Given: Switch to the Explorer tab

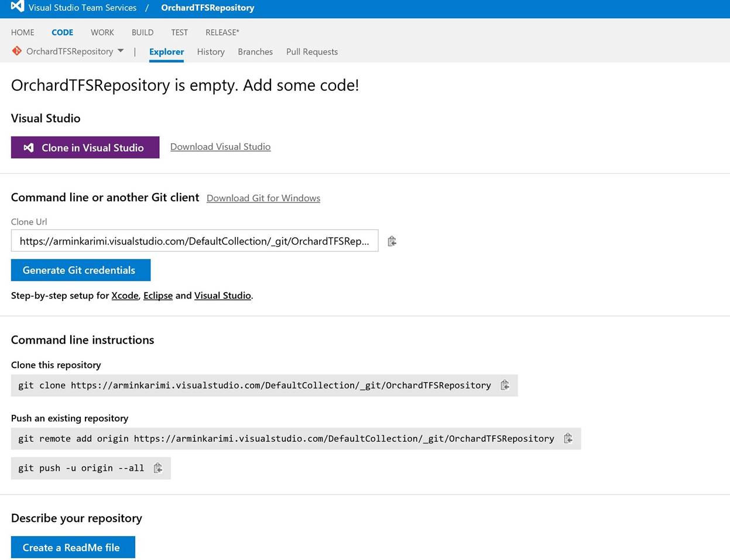Looking at the screenshot, I should (167, 51).
